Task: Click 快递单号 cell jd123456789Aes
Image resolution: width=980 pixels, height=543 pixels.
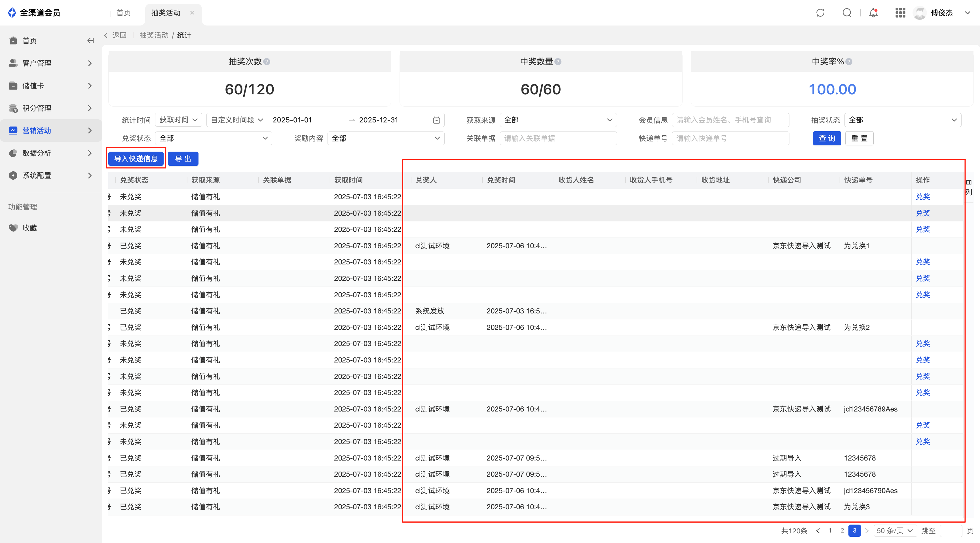Action: (x=871, y=409)
